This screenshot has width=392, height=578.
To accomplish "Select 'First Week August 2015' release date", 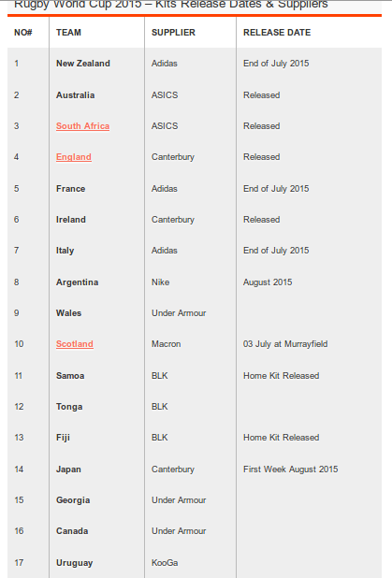I will coord(290,470).
